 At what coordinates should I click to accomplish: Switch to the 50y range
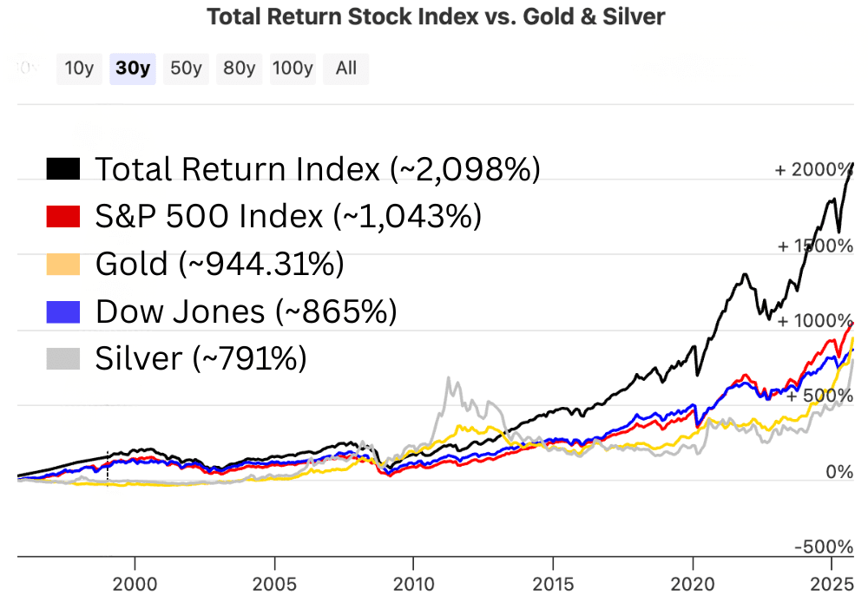point(186,69)
